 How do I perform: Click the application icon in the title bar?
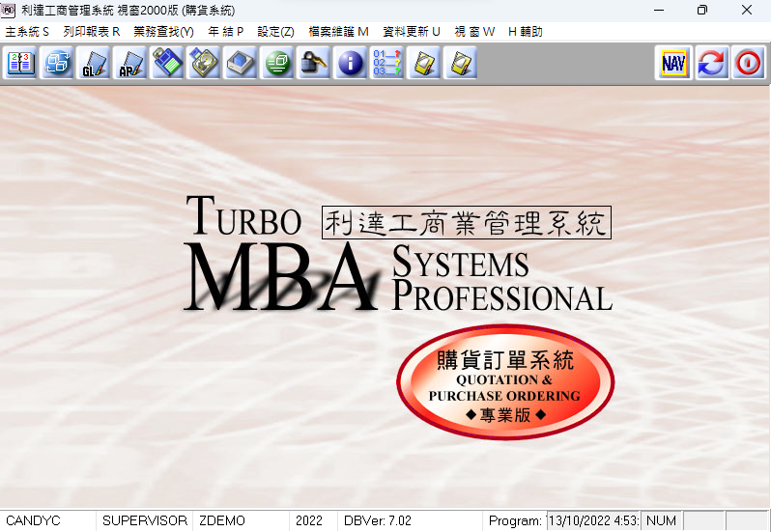tap(8, 10)
